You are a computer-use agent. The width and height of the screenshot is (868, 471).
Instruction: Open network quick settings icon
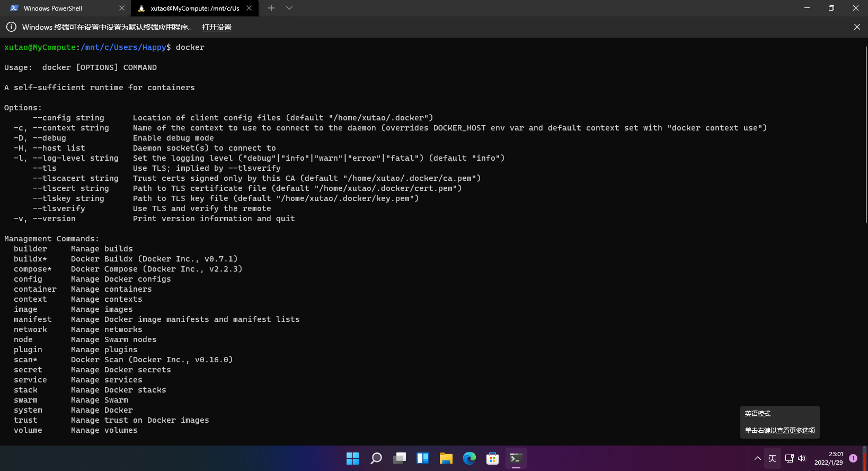pos(790,458)
